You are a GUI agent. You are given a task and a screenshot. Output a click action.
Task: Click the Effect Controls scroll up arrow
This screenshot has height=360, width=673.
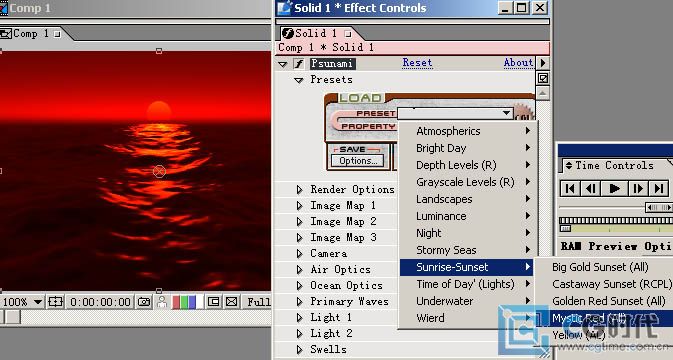(x=543, y=93)
